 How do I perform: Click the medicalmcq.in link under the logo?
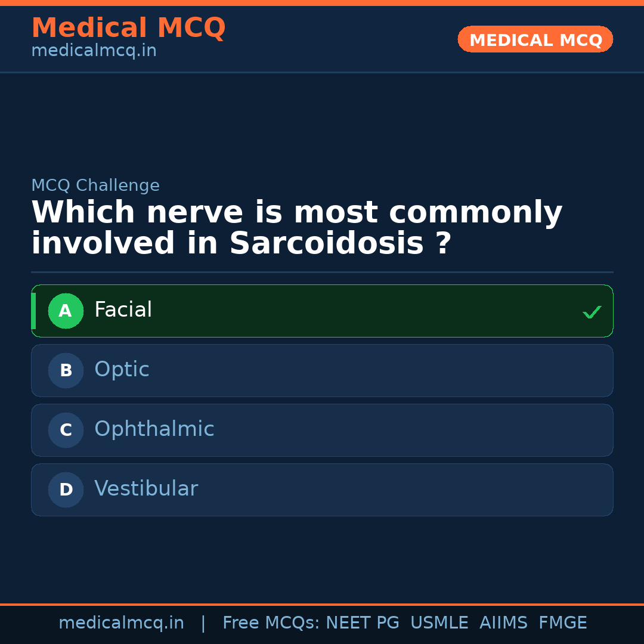(x=94, y=51)
